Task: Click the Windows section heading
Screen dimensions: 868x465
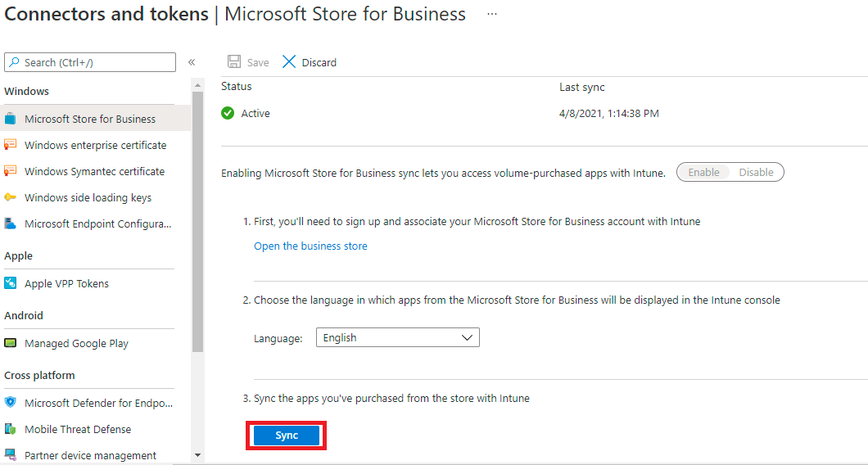Action: coord(26,91)
